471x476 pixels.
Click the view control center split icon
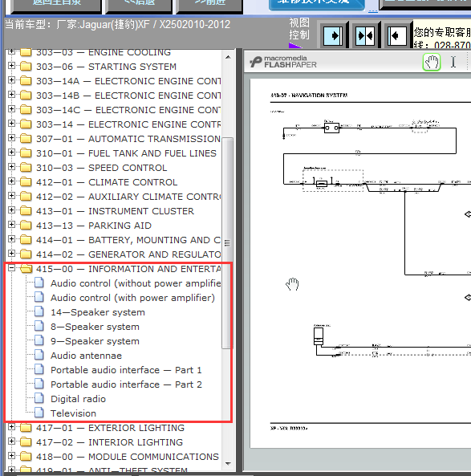point(365,36)
